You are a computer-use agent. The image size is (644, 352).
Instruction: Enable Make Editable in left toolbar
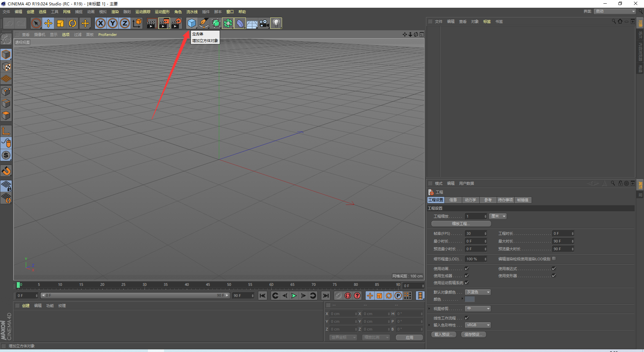tap(6, 39)
